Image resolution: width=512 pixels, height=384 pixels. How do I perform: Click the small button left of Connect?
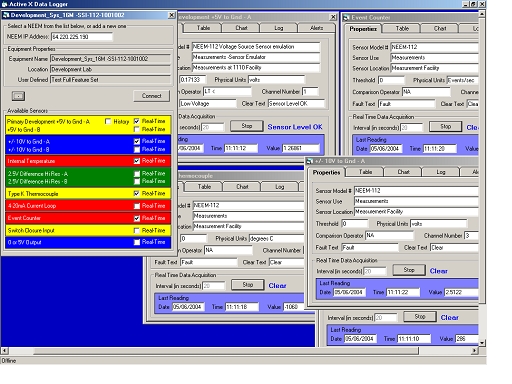coord(18,96)
